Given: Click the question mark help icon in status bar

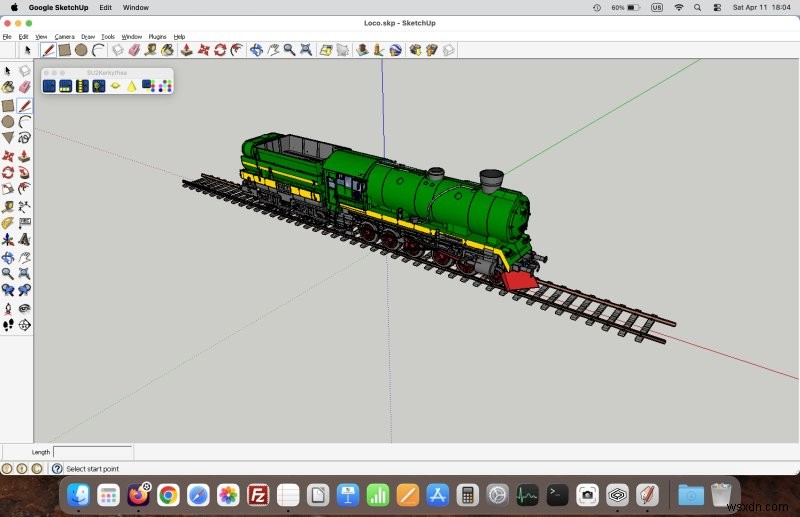Looking at the screenshot, I should pos(57,469).
